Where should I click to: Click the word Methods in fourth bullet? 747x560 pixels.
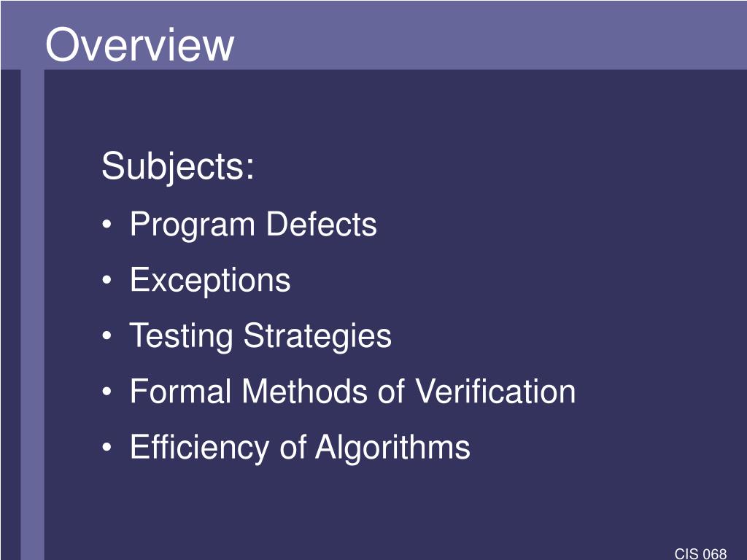coord(304,392)
